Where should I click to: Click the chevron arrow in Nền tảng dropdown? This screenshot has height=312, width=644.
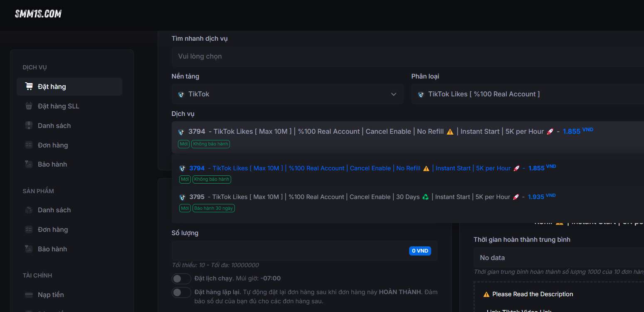[x=394, y=94]
